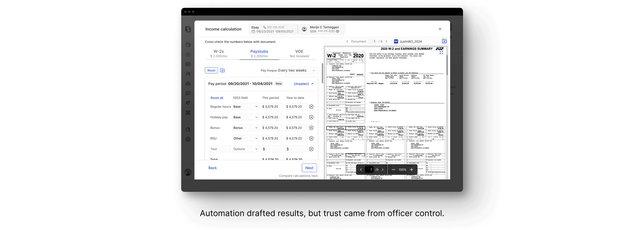Click the Reset all link

216,98
